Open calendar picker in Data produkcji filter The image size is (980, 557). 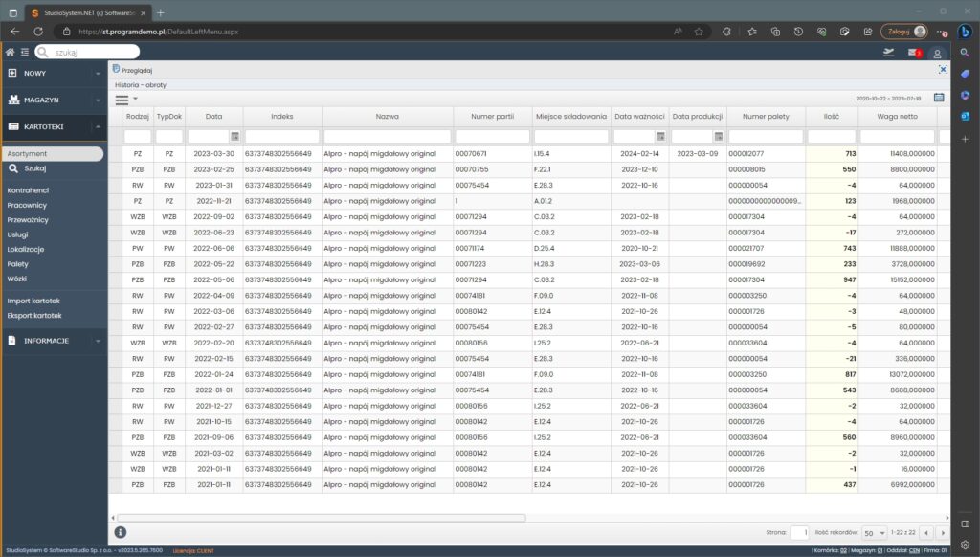[719, 137]
